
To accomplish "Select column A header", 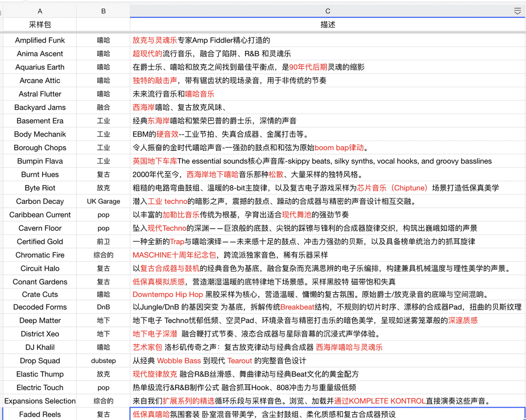I will coord(39,12).
